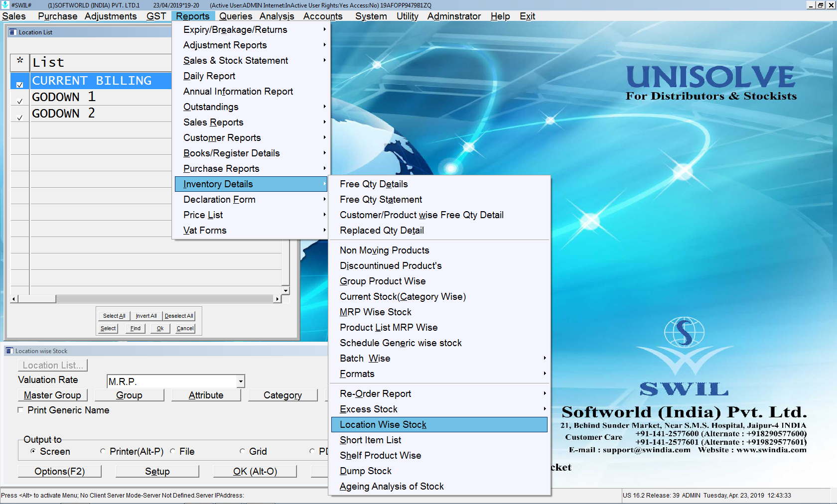
Task: Click the Master Group button
Action: coord(52,395)
